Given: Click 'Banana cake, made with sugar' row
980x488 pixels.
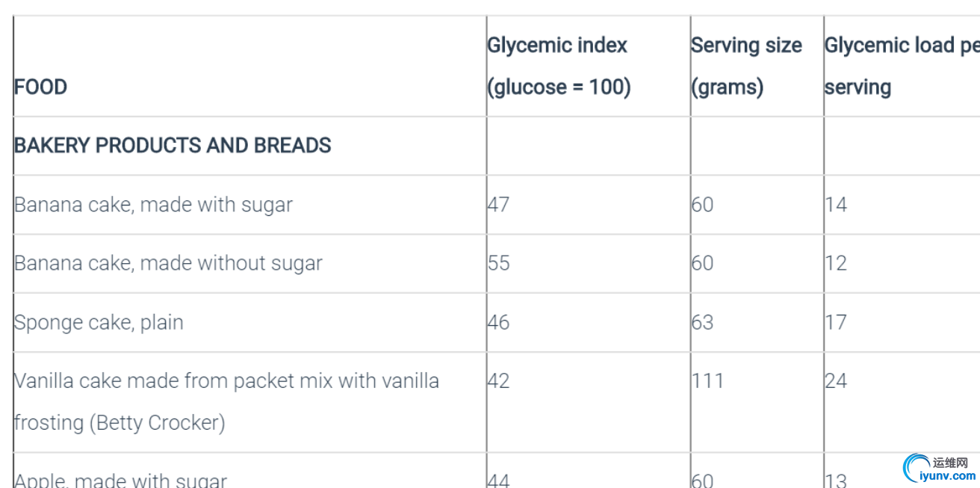Looking at the screenshot, I should (153, 205).
